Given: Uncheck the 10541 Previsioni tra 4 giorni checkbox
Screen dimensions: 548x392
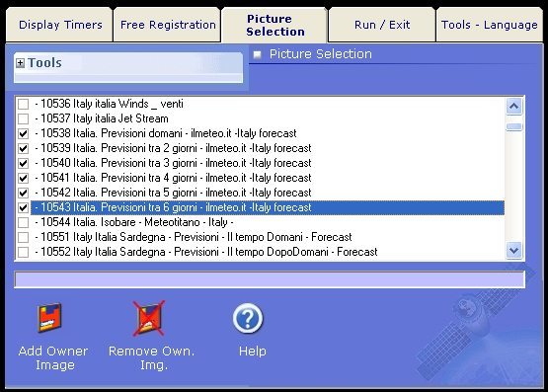Looking at the screenshot, I should point(23,178).
